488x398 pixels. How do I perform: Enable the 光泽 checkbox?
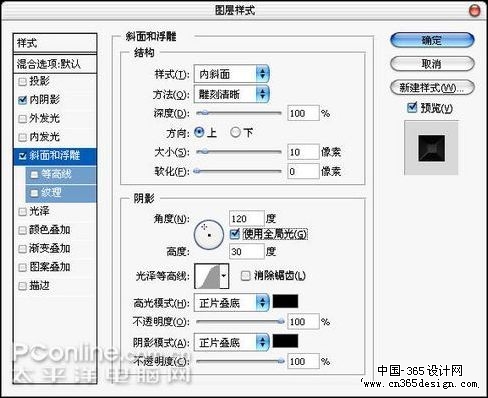(x=22, y=212)
